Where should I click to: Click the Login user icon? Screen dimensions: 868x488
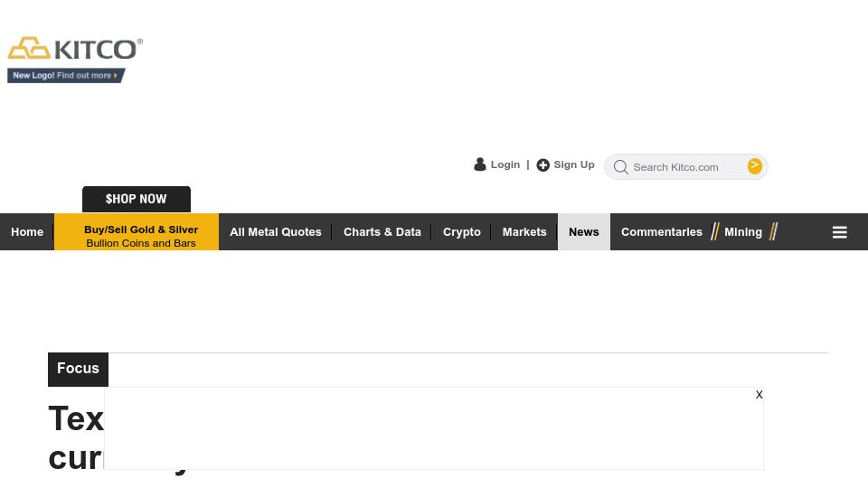[480, 164]
